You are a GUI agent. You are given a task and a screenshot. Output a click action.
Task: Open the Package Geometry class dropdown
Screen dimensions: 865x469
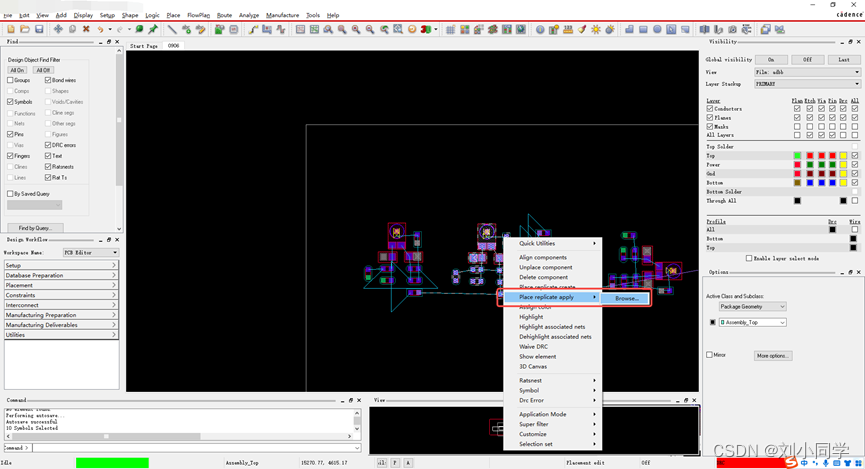tap(752, 306)
